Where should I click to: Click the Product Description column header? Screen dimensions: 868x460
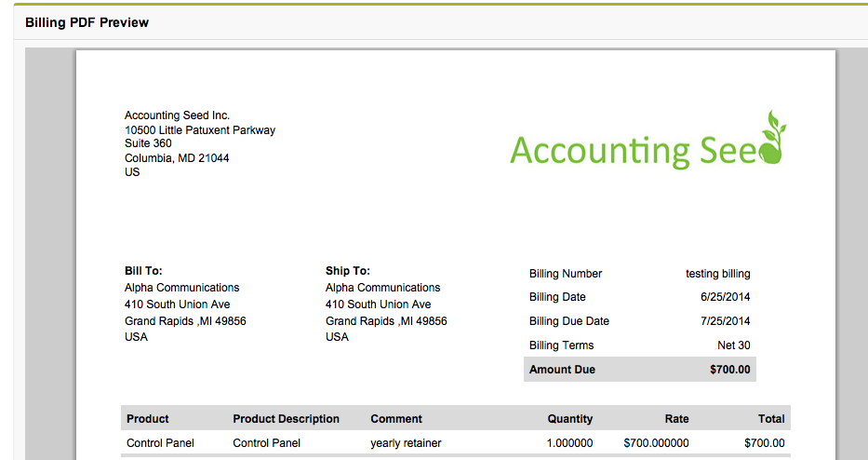point(286,419)
